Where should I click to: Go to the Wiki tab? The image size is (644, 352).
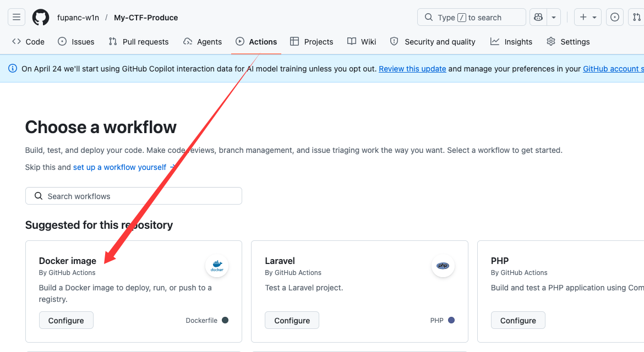[x=362, y=41]
